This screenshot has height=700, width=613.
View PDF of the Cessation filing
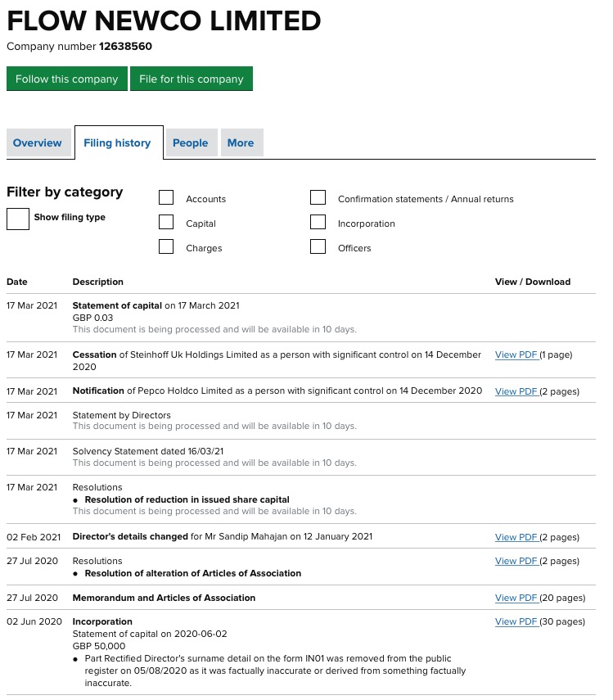[515, 355]
